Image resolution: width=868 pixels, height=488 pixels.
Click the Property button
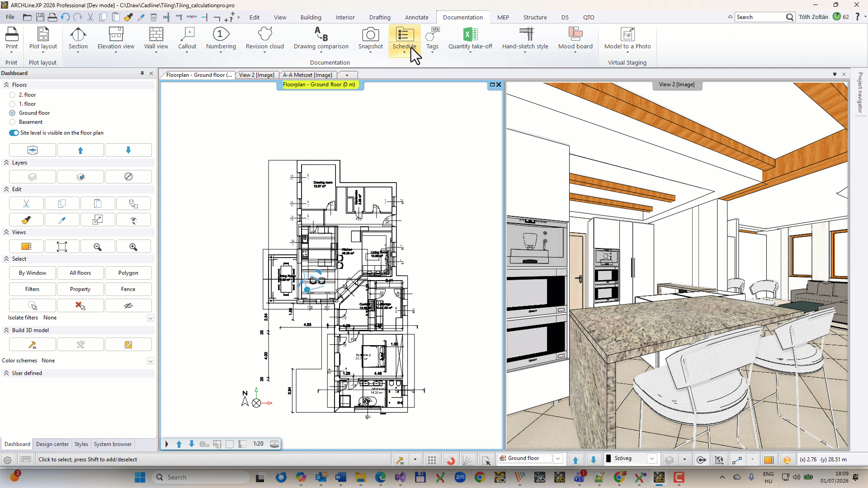80,289
